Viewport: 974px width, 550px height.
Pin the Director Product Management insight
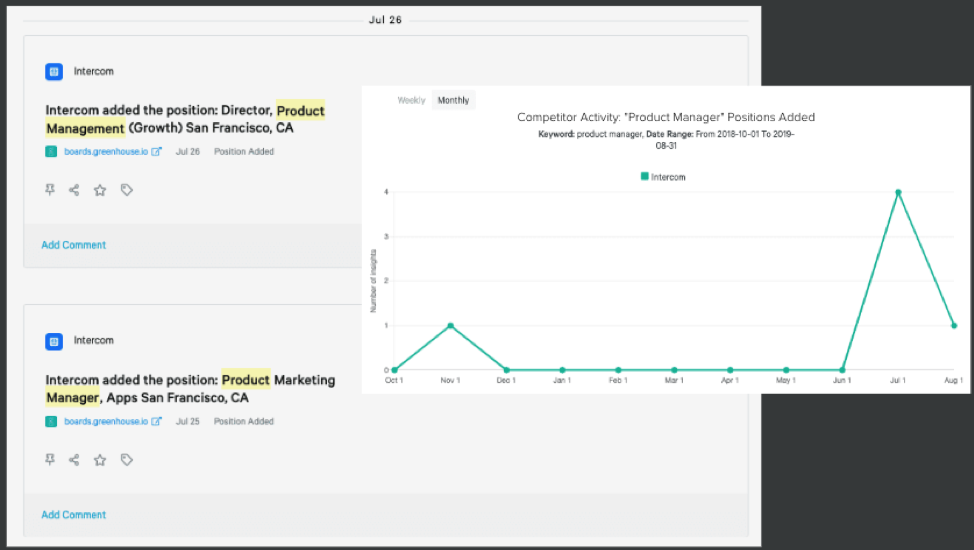(x=50, y=190)
